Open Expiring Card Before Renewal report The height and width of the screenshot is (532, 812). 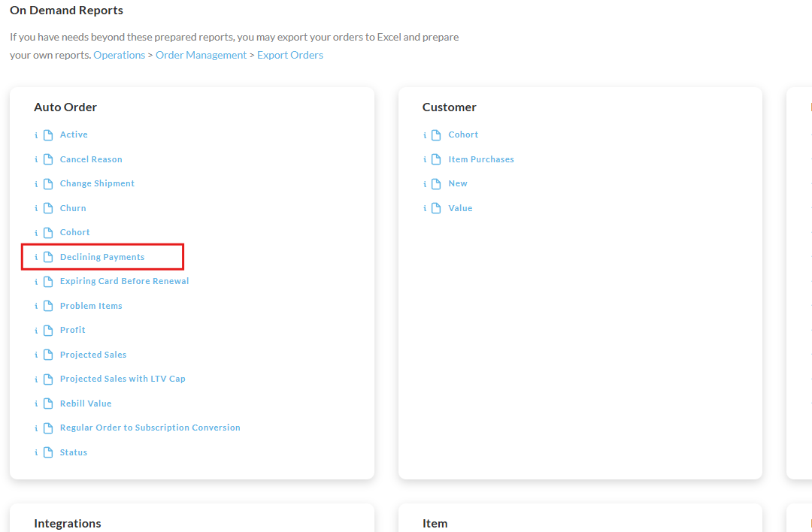(x=124, y=281)
